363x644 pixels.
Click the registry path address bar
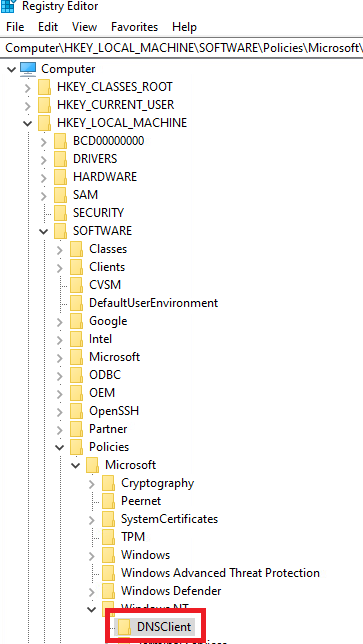click(182, 48)
